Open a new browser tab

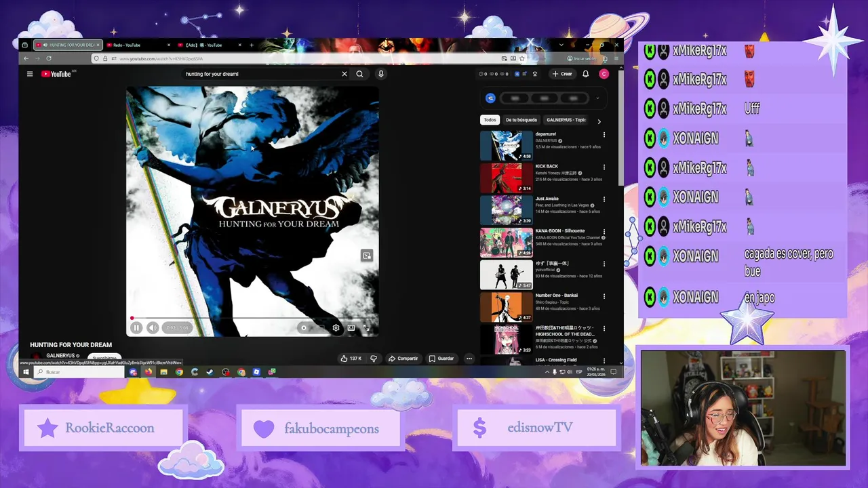tap(252, 45)
